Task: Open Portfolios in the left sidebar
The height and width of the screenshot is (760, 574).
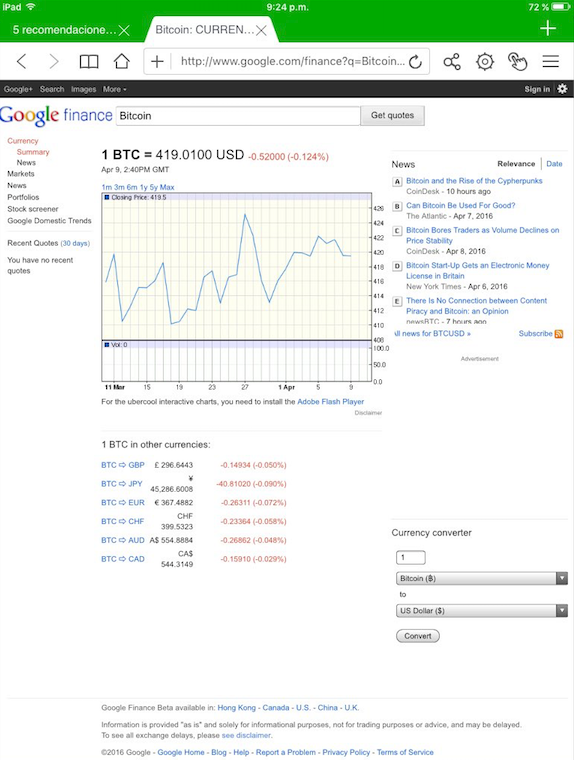Action: pos(23,197)
